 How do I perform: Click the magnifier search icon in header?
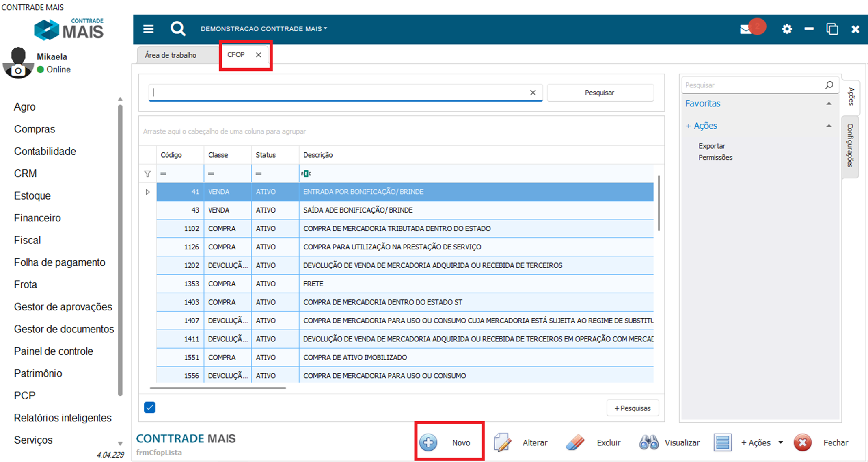(178, 29)
